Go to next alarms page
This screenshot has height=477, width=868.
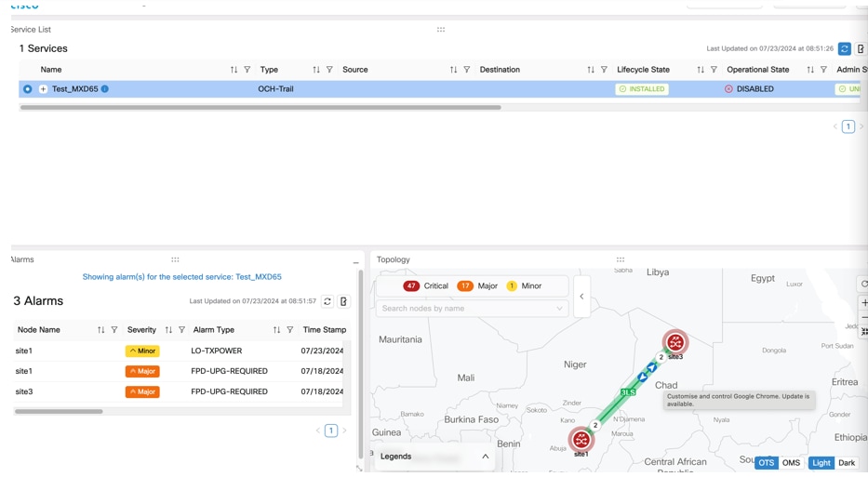click(x=344, y=431)
